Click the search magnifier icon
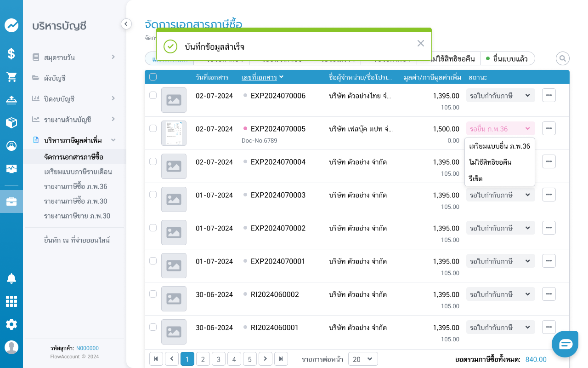 pyautogui.click(x=562, y=58)
